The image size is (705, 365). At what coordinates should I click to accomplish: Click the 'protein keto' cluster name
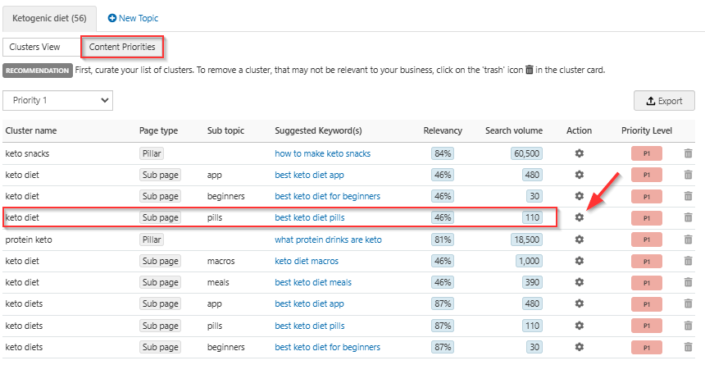[x=29, y=240]
